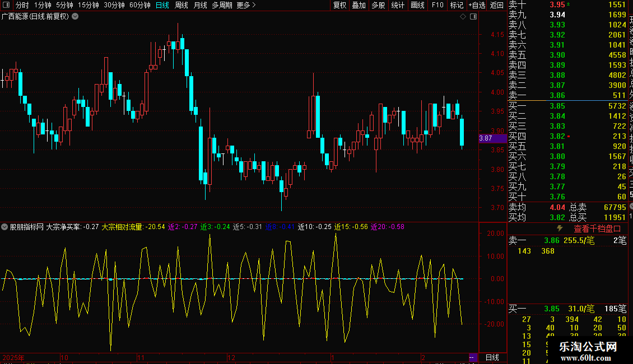Open the 多周期 multi-period view
The width and height of the screenshot is (633, 364).
coord(222,5)
